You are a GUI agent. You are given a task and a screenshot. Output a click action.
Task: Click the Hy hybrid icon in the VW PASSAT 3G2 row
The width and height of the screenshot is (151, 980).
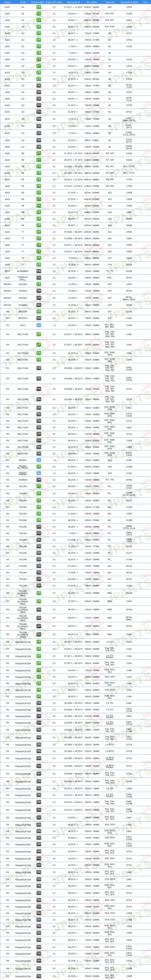(x=39, y=460)
